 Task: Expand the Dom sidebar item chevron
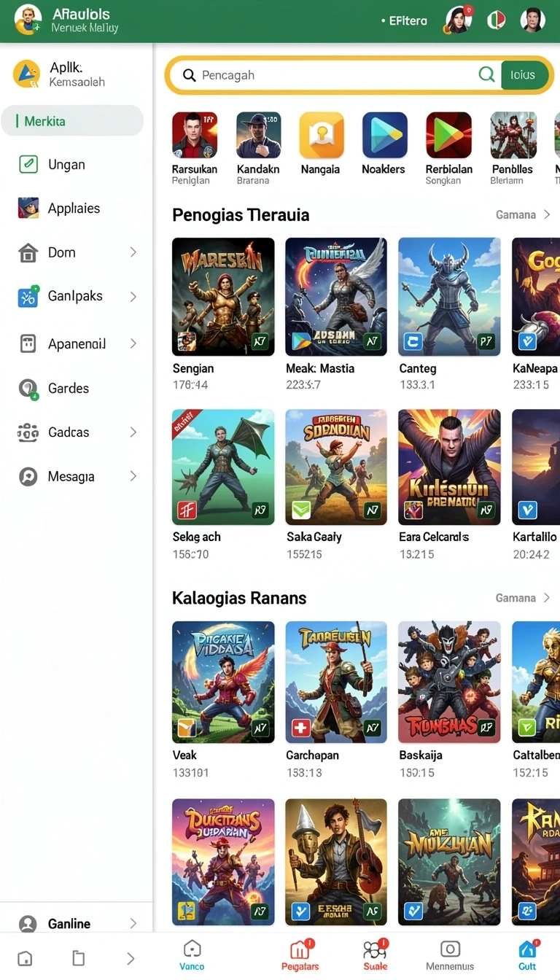click(x=133, y=252)
